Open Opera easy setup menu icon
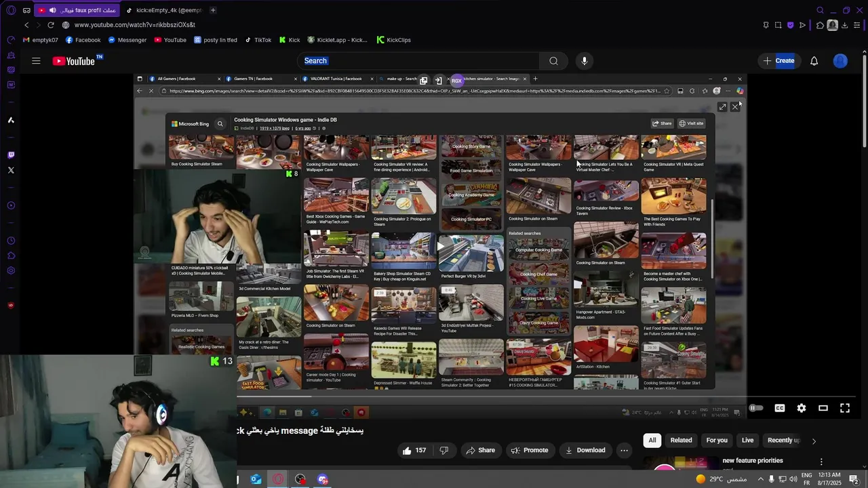This screenshot has height=488, width=868. click(858, 25)
